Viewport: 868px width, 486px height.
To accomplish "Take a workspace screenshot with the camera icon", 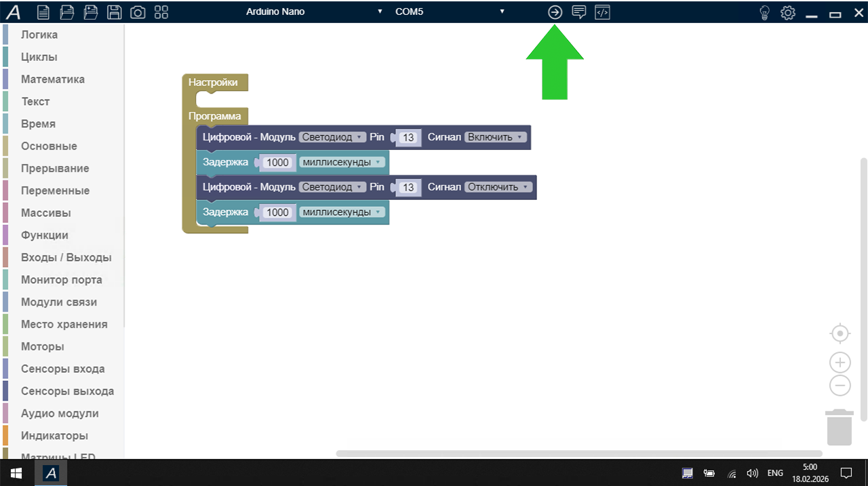I will (x=138, y=12).
